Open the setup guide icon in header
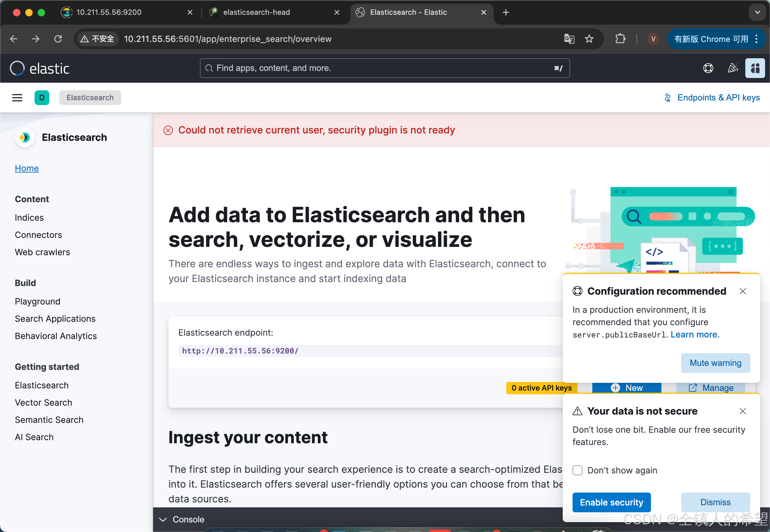The image size is (770, 532). tap(755, 68)
